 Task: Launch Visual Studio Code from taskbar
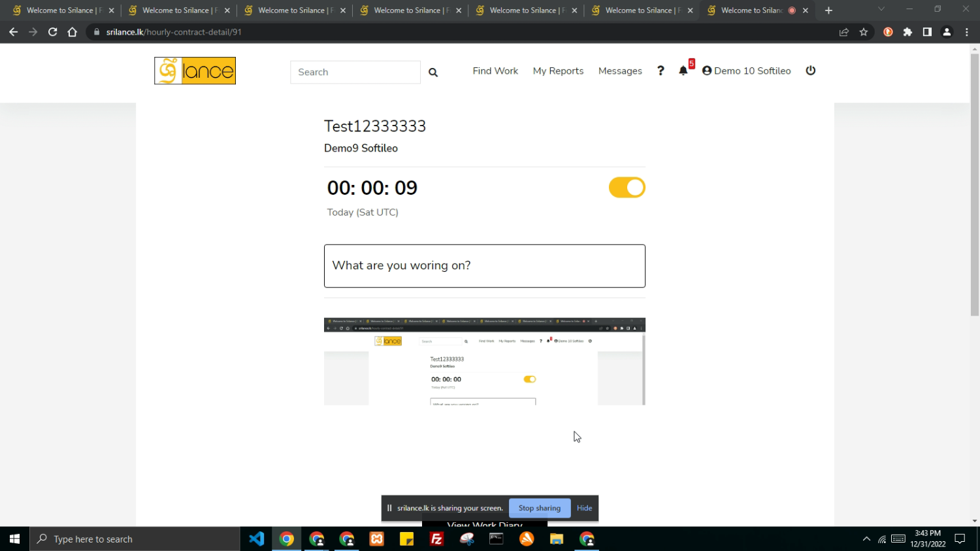point(256,539)
